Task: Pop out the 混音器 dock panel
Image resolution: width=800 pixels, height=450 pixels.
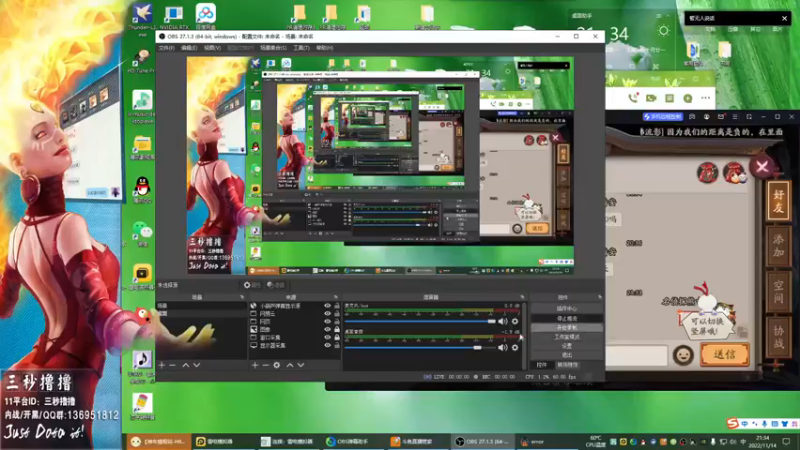Action: coord(522,297)
